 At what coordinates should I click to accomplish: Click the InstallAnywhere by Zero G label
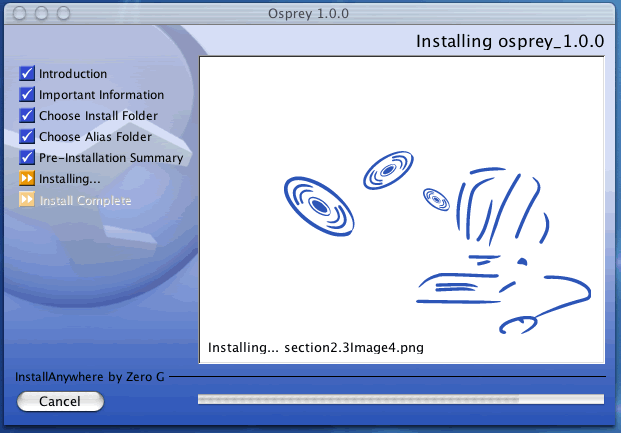coord(91,378)
